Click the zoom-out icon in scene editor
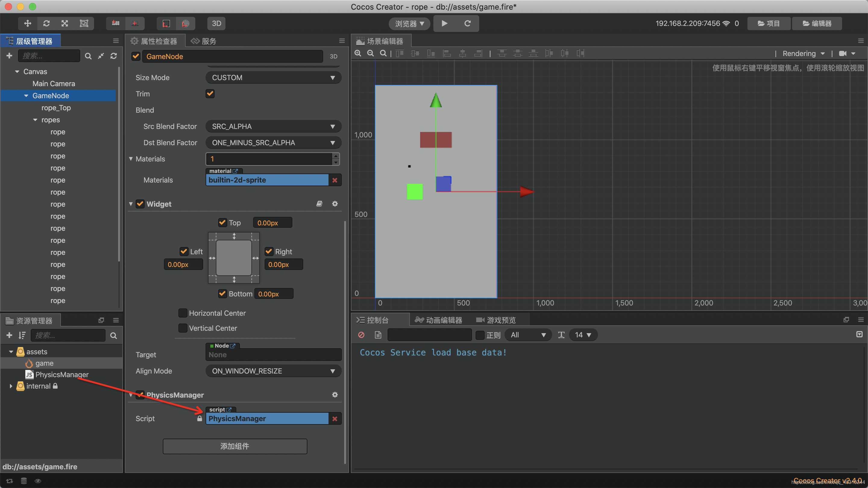 coord(371,54)
